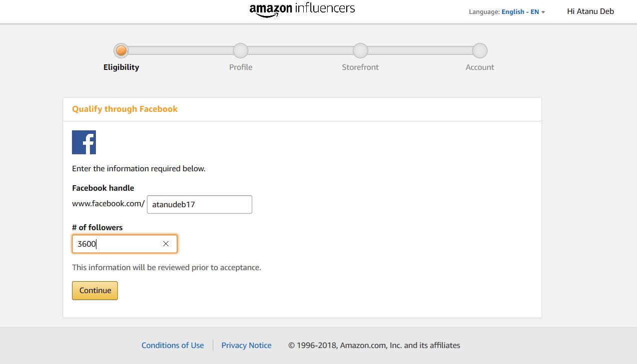Click the Amazon Influencers logo
Viewport: 637px width, 364px height.
tap(302, 9)
